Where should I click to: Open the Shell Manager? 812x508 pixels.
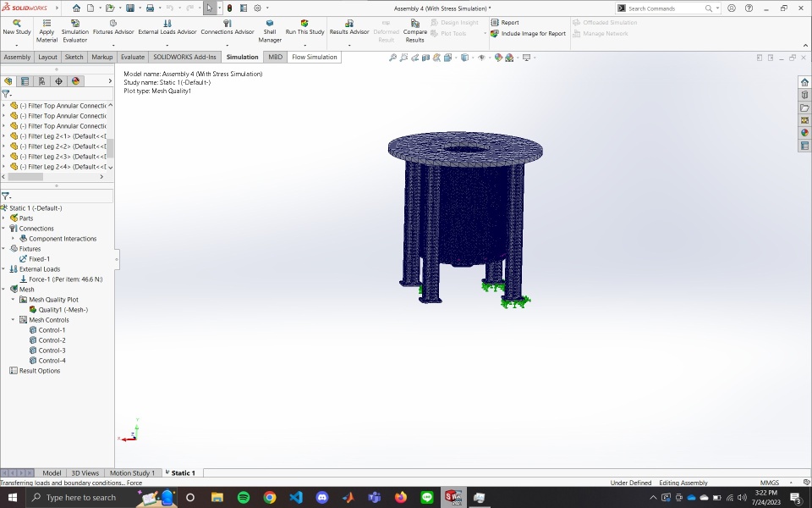pyautogui.click(x=270, y=31)
